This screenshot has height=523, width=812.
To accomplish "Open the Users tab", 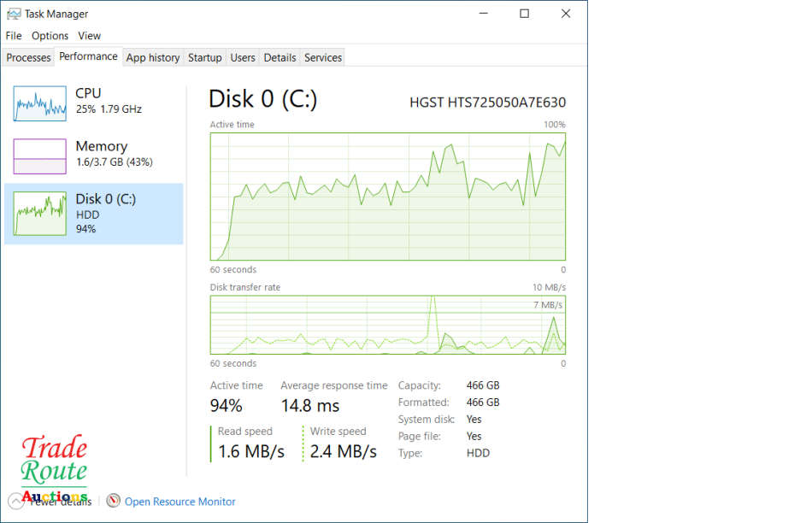I will tap(243, 57).
